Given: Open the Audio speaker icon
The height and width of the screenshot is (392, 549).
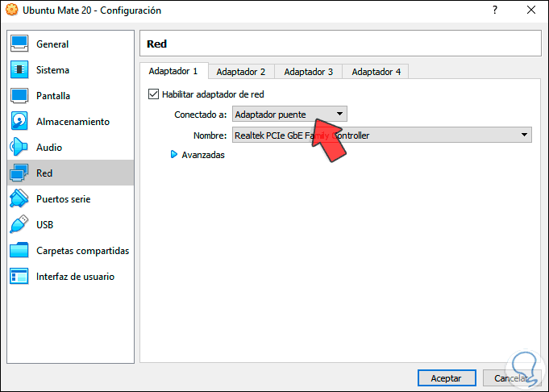Looking at the screenshot, I should coord(19,148).
